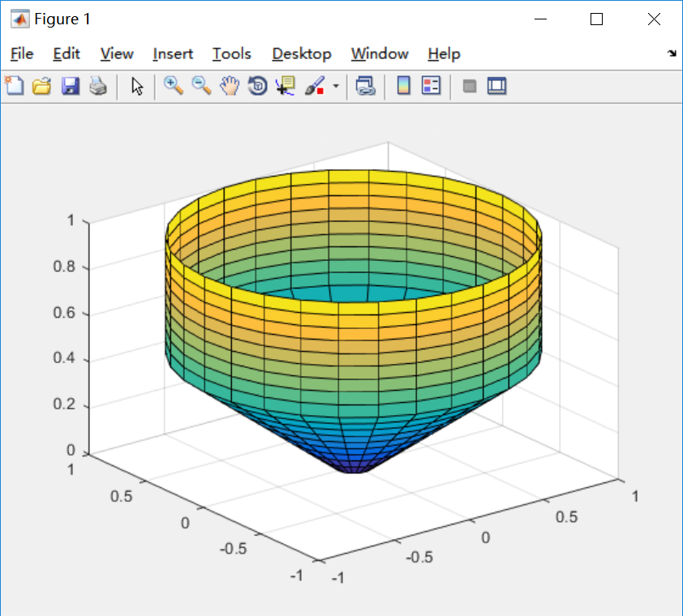Select the Edit Plot arrow tool
The image size is (683, 616).
137,86
